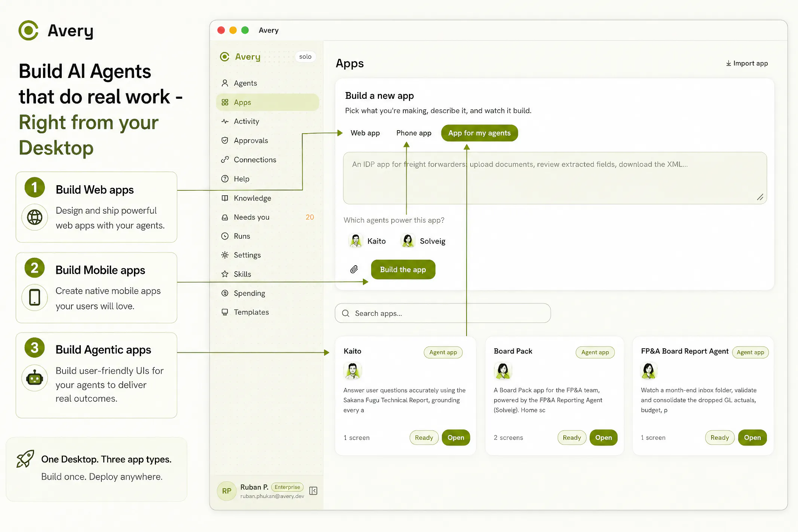Click the Enterprise plan badge
The image size is (798, 532).
[x=287, y=487]
